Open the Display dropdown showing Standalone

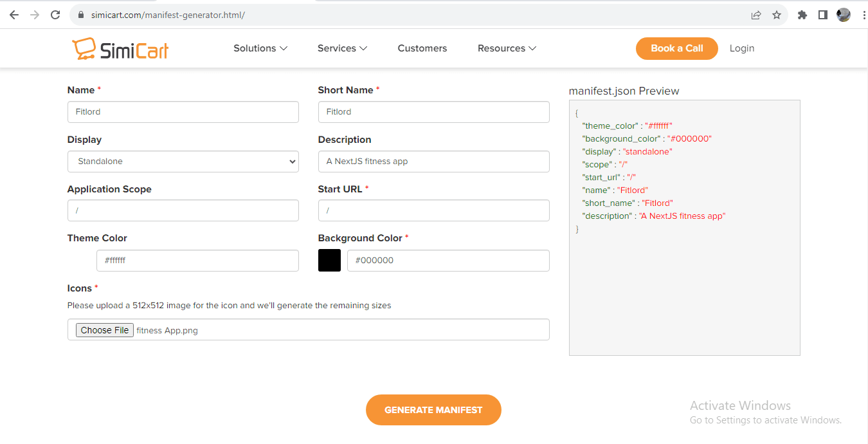click(183, 162)
